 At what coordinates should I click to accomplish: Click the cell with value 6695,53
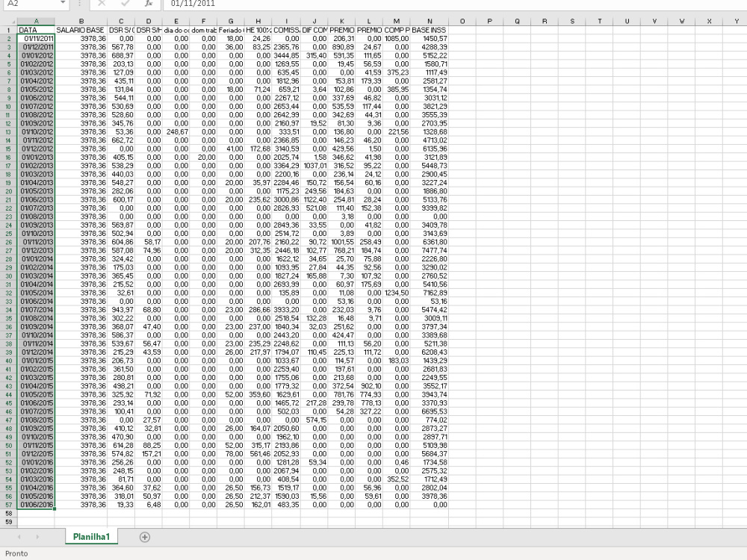(430, 411)
